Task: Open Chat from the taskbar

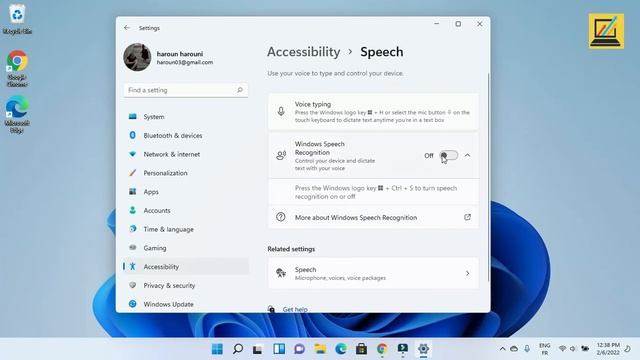Action: tap(300, 349)
